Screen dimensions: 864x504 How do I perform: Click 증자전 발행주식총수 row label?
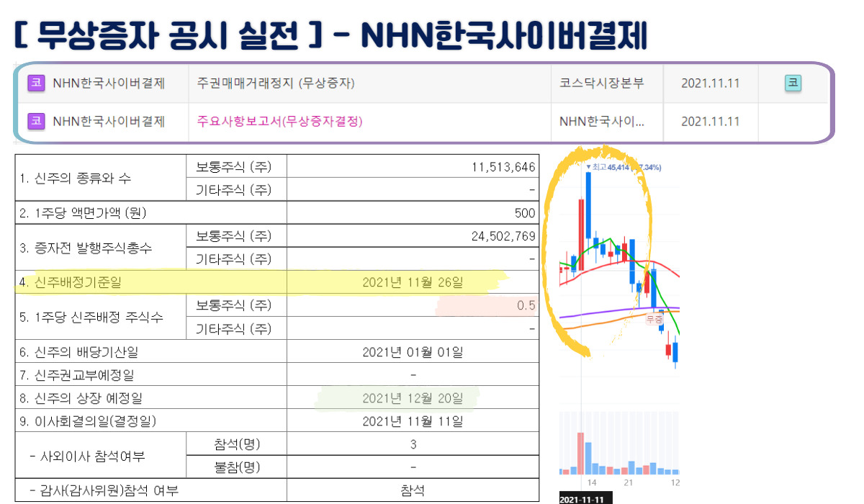84,248
